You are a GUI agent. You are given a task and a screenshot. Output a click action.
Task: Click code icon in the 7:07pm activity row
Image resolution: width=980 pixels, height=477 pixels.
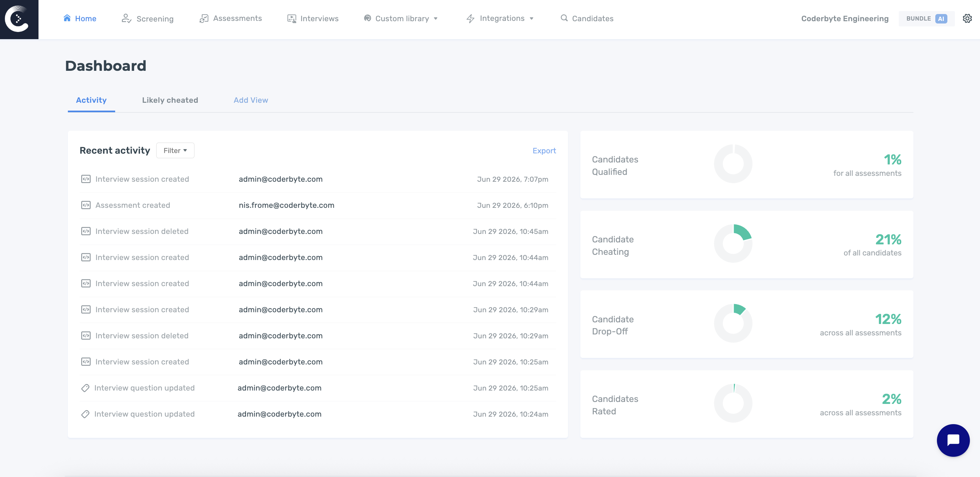point(85,179)
